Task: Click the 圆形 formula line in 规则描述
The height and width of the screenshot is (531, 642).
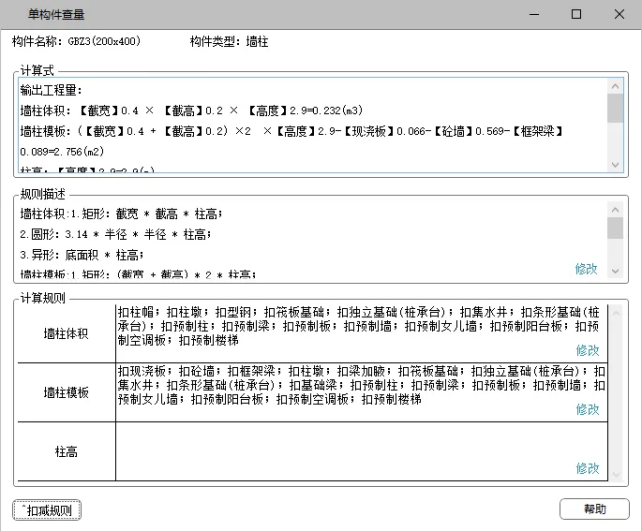Action: click(x=121, y=234)
